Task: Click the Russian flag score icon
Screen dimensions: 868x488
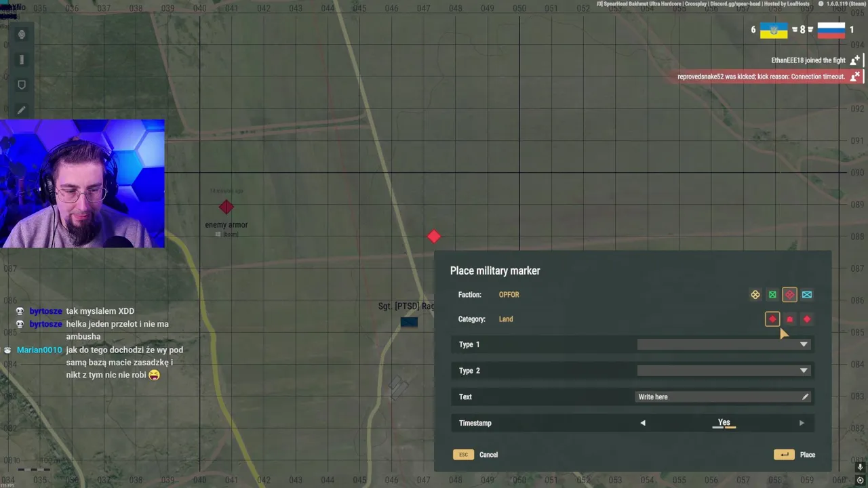Action: click(x=831, y=30)
